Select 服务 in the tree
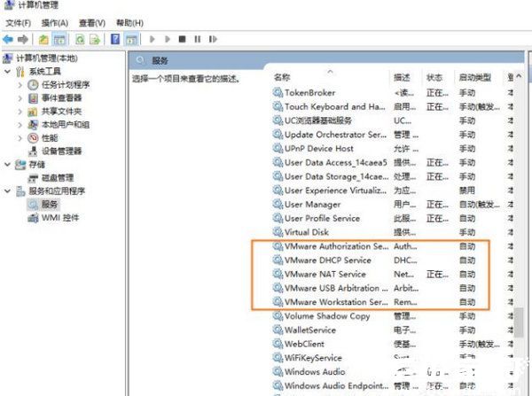The image size is (532, 396). 50,205
